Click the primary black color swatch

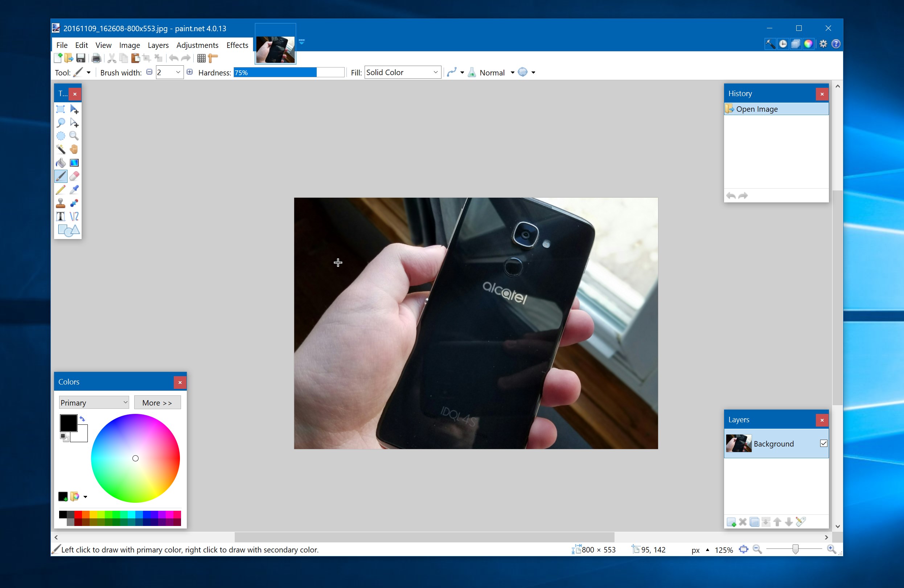click(x=68, y=423)
